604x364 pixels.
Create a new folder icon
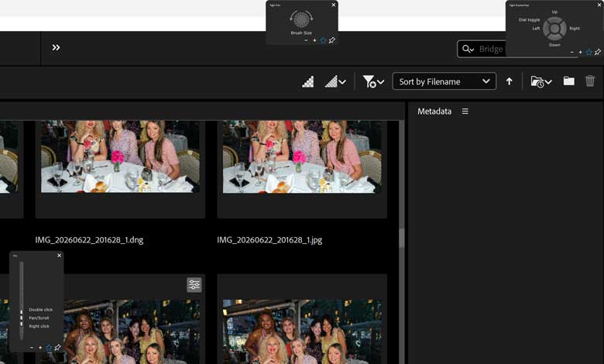coord(569,81)
